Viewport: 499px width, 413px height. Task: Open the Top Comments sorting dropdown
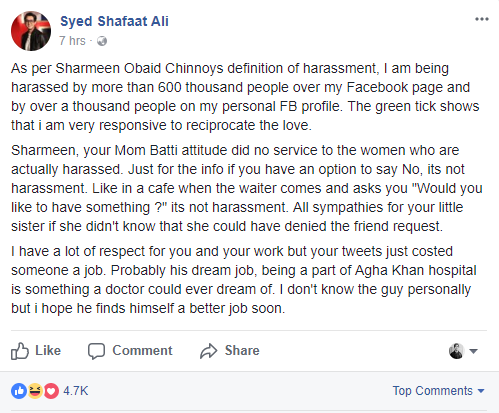click(x=438, y=391)
